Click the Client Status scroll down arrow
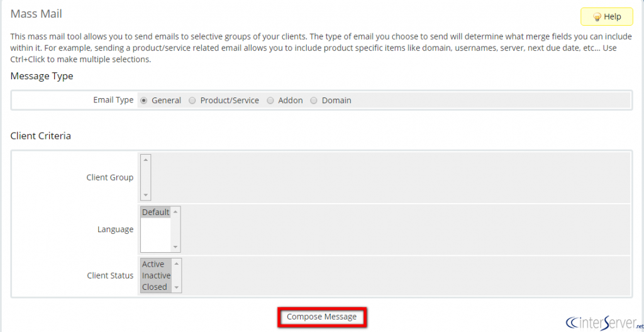The height and width of the screenshot is (332, 644). click(x=176, y=287)
